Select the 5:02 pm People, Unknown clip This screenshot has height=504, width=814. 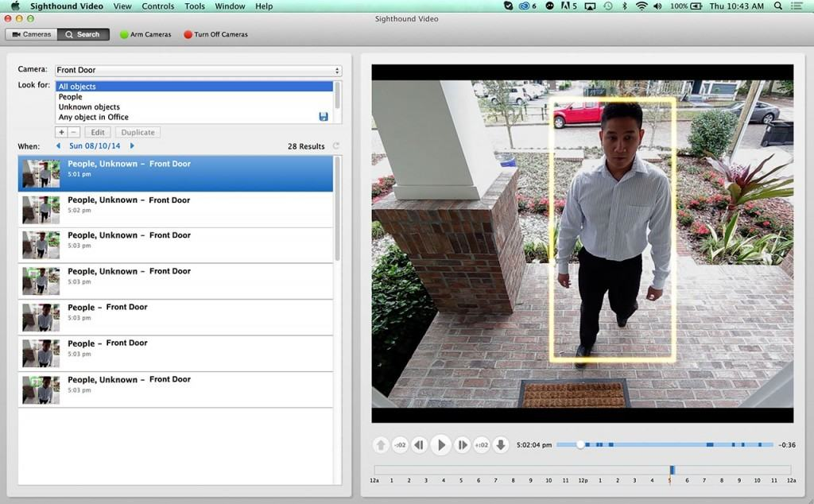176,210
